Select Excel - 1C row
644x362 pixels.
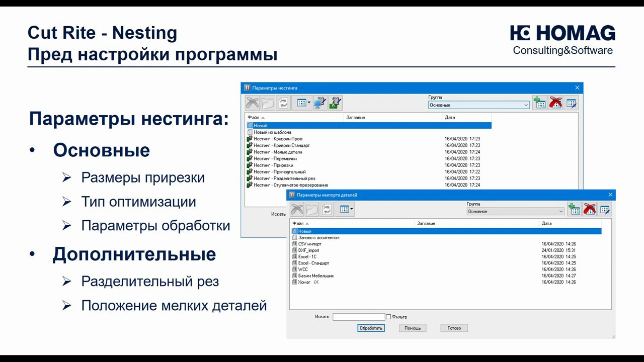click(446, 256)
